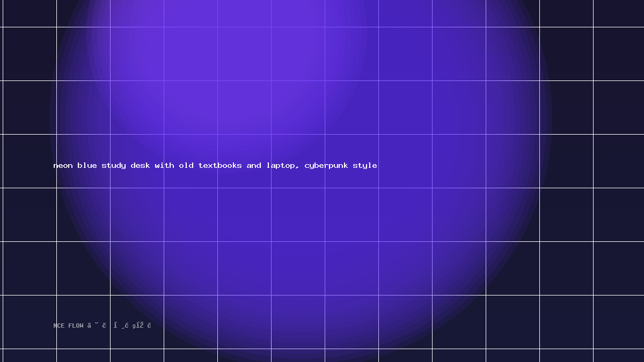
Task: Click the word "study" in the prompt
Action: coord(113,166)
